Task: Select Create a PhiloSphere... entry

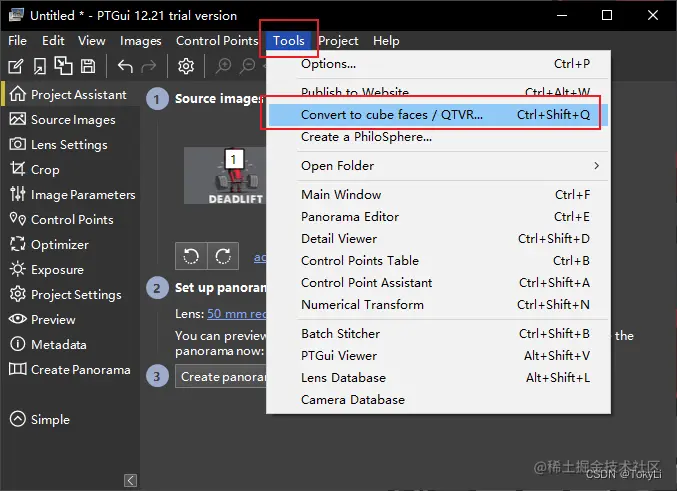Action: click(x=438, y=137)
